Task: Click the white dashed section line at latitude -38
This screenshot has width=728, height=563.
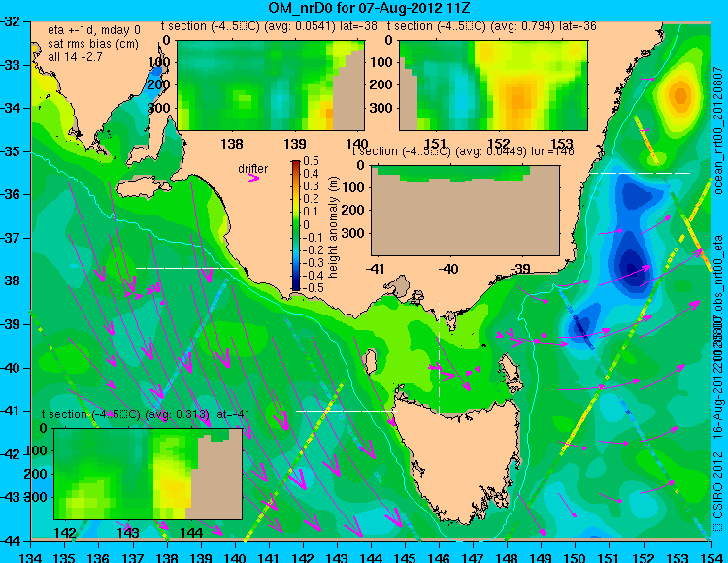Action: pyautogui.click(x=186, y=268)
